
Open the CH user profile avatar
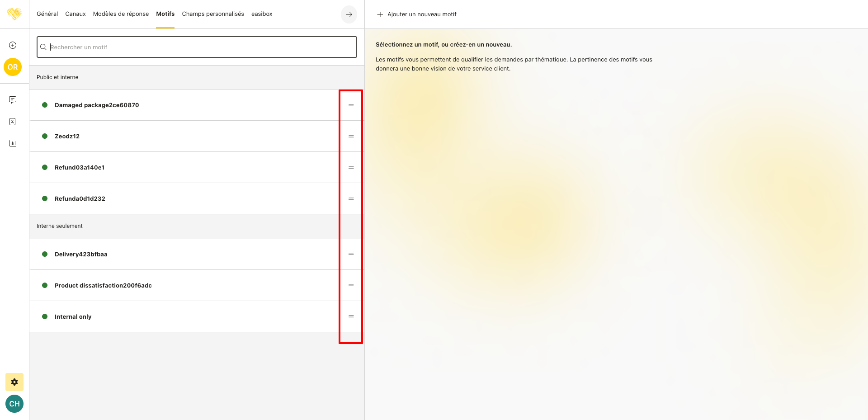pos(14,404)
